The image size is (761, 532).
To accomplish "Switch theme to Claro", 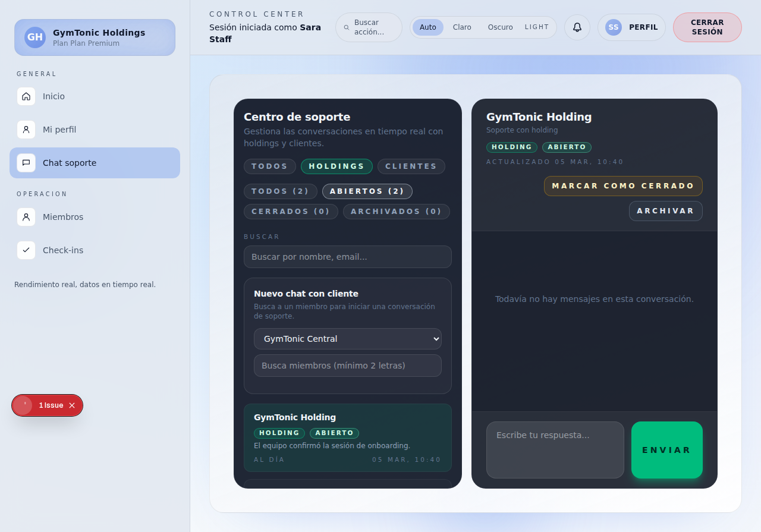I will 462,27.
